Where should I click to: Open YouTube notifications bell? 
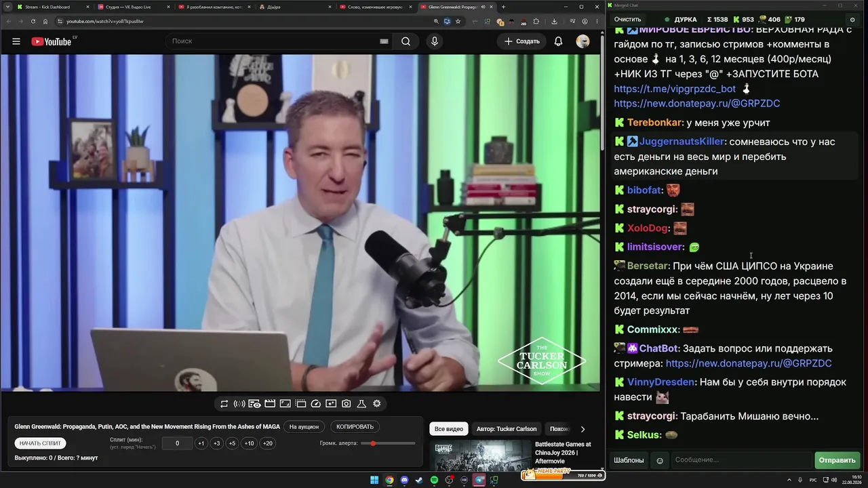(x=558, y=41)
